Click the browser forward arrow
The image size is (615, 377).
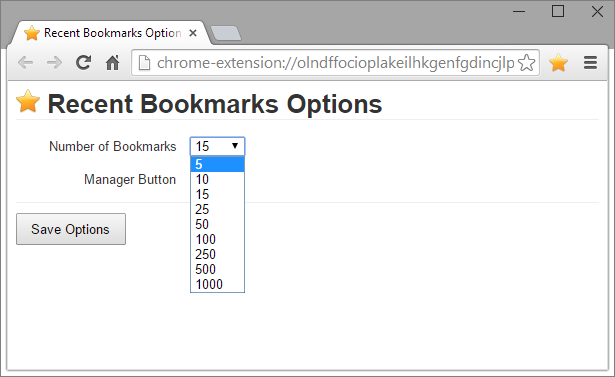point(54,63)
